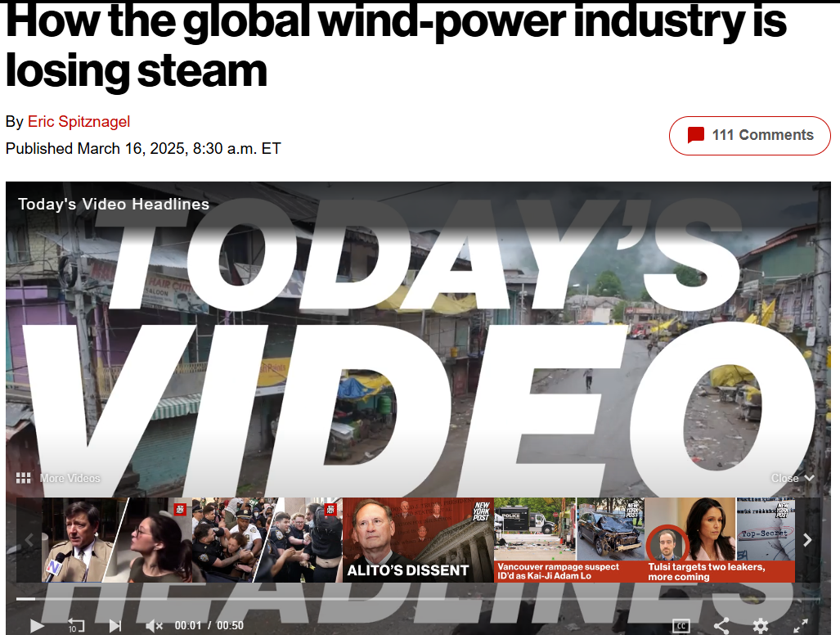
Task: Click the 00:01 / 00:50 time display
Action: [209, 625]
